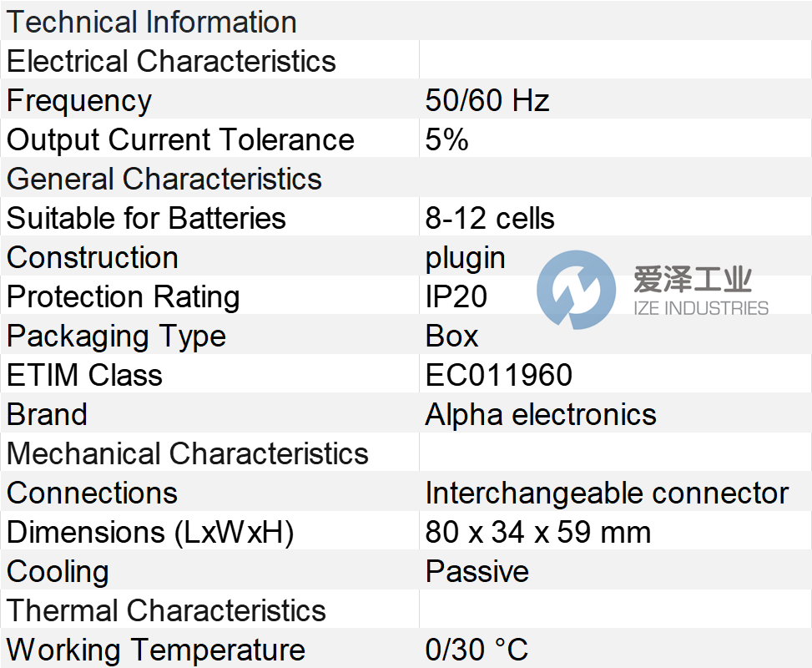Select the 50/60 Hz frequency value

coord(487,100)
